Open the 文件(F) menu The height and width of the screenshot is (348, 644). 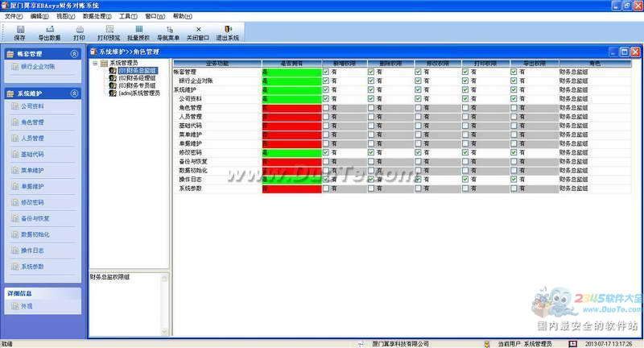click(14, 16)
